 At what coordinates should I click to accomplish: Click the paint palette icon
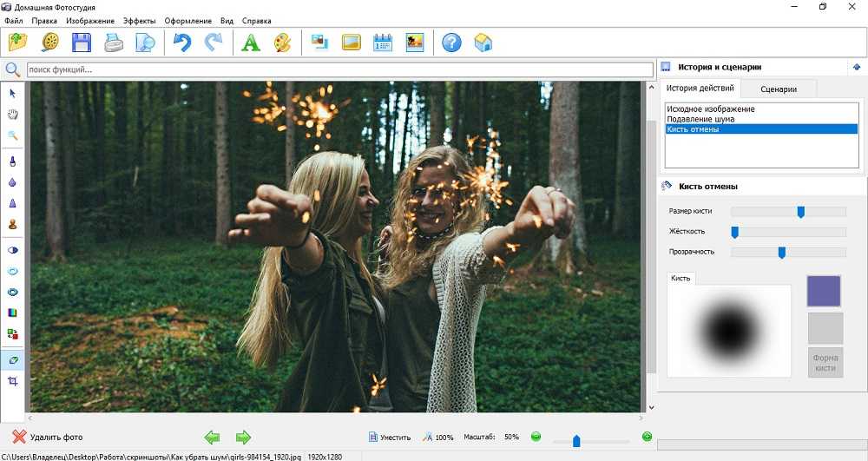(282, 42)
